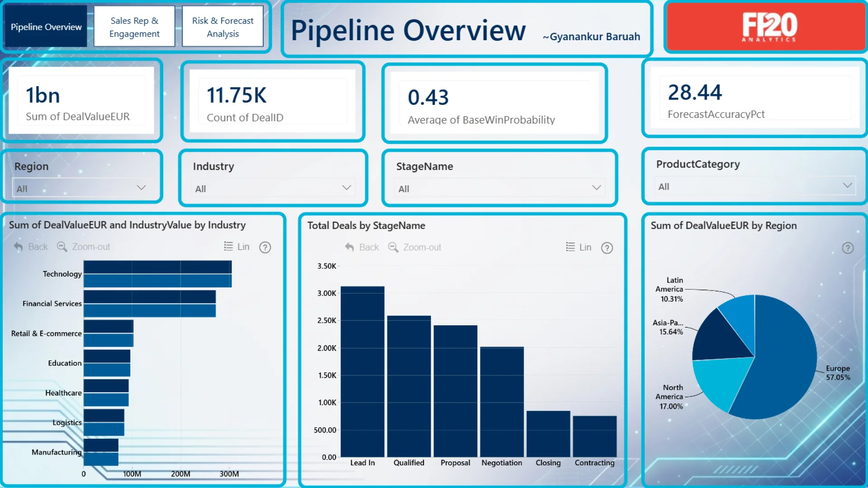
Task: Open help icon on StageName chart
Action: click(x=607, y=248)
